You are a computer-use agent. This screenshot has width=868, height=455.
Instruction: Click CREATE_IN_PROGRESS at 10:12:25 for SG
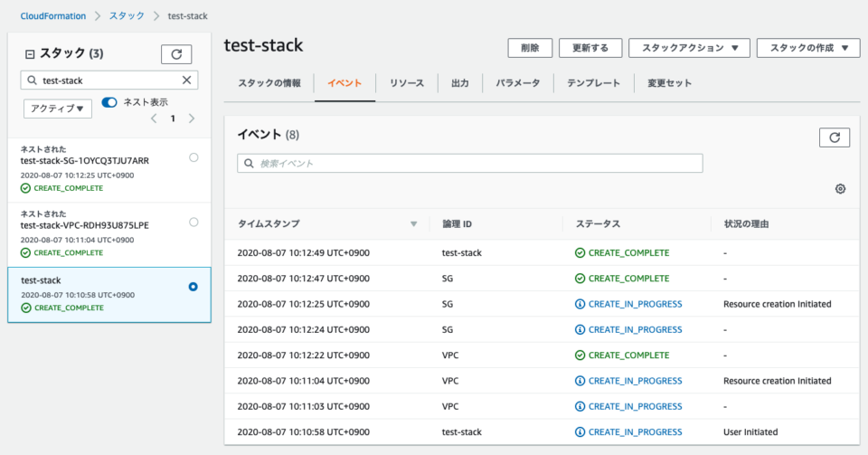(x=635, y=304)
